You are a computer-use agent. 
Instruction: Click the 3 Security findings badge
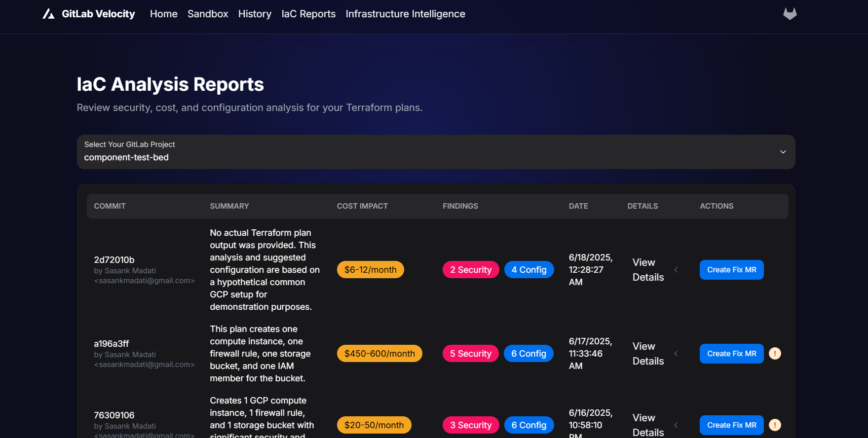(x=471, y=425)
